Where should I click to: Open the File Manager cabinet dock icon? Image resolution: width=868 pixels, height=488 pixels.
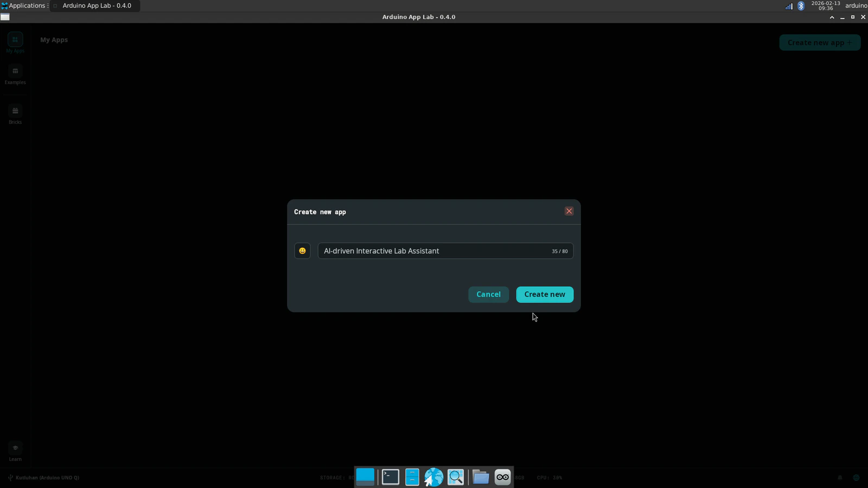412,477
